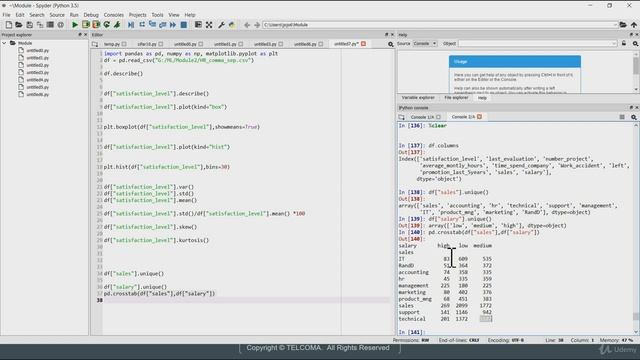Open IPython console options icon
Viewport: 640px width, 360px height.
634,117
